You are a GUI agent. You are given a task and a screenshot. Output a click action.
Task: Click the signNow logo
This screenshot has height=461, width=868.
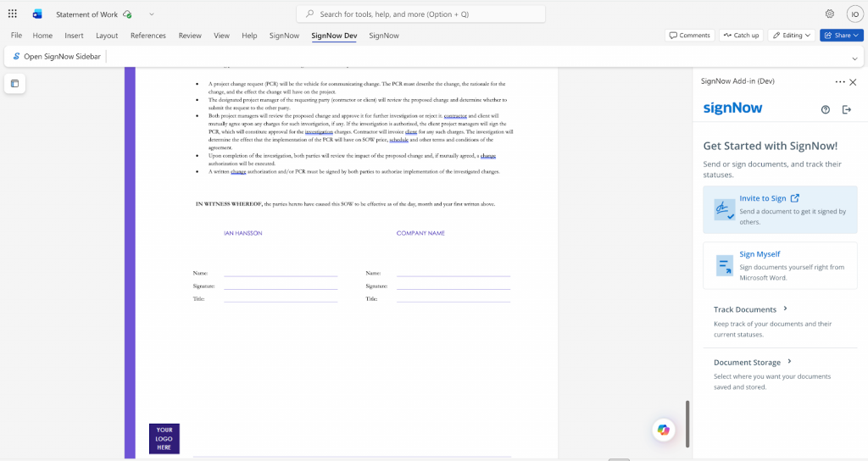point(732,108)
